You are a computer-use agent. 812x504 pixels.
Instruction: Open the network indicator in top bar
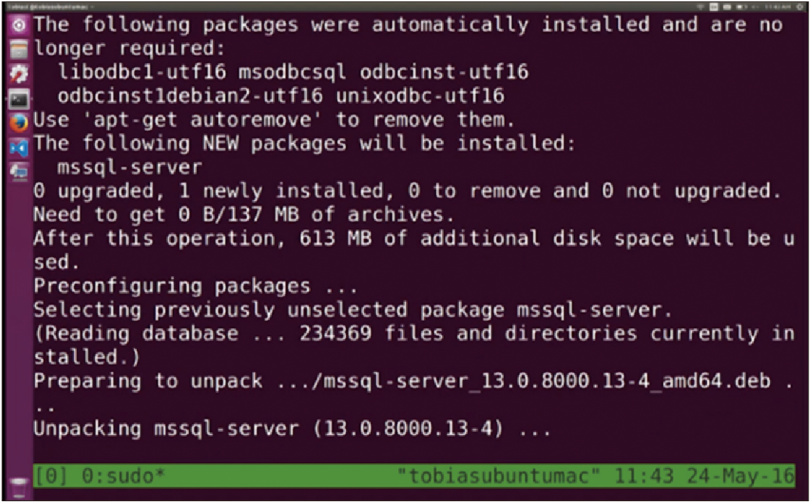click(701, 7)
